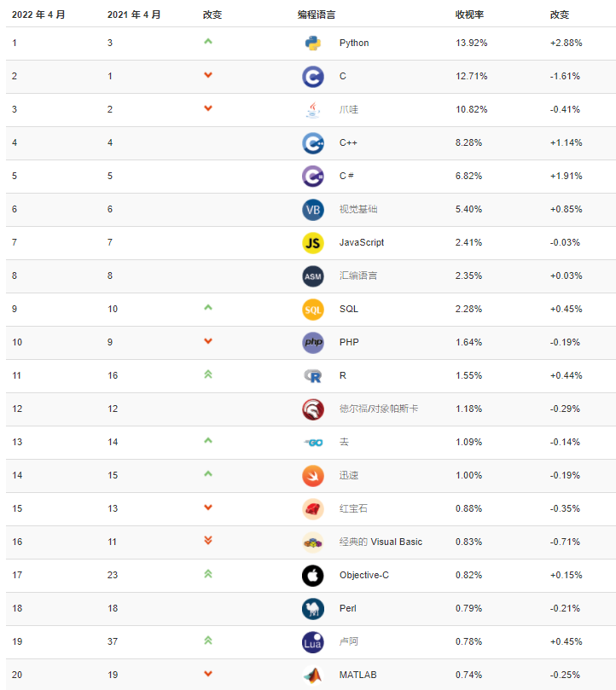Click the Swift logo icon
The width and height of the screenshot is (616, 690).
(313, 475)
